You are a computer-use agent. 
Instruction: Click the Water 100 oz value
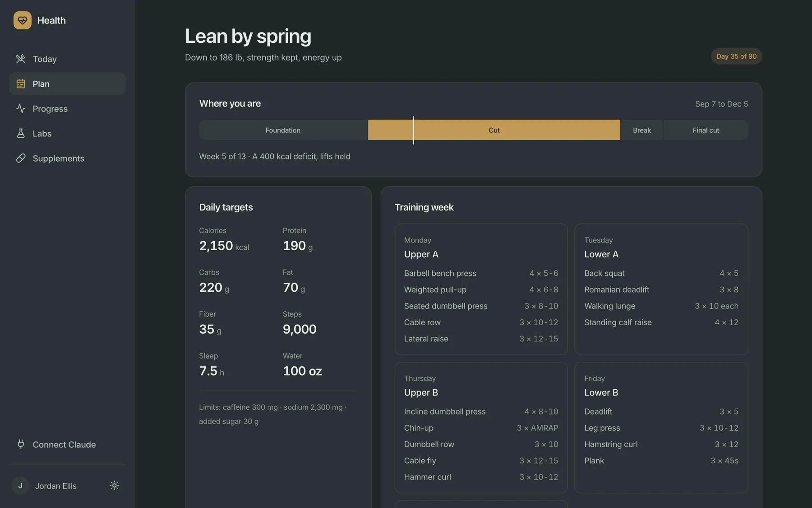[x=302, y=371]
